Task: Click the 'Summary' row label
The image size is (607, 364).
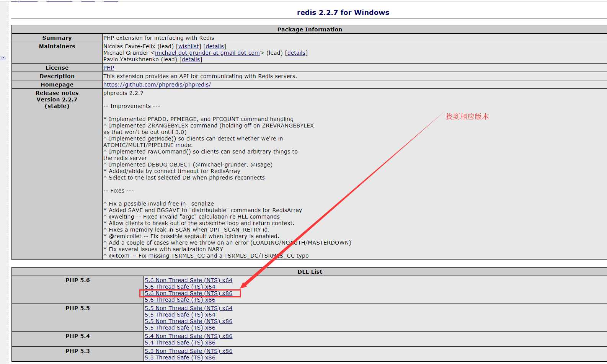Action: 57,38
